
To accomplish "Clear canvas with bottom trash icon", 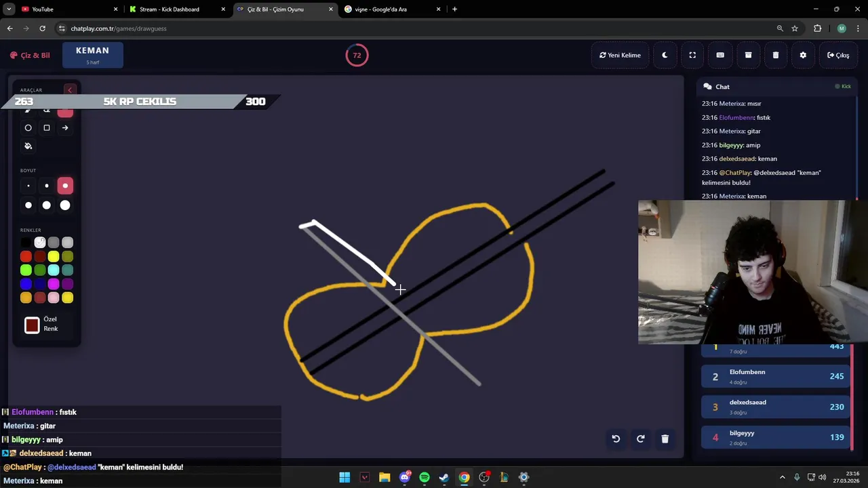I will (x=665, y=439).
